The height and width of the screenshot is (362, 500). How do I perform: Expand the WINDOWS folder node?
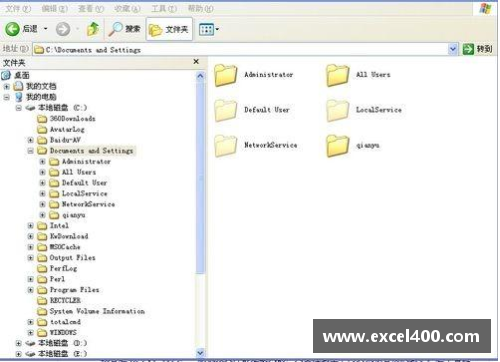(30, 333)
